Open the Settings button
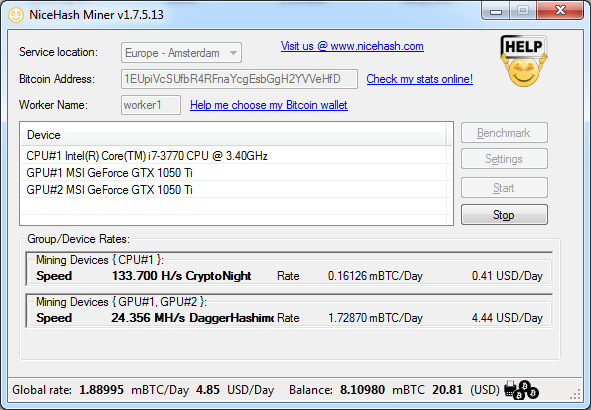This screenshot has height=410, width=591. pyautogui.click(x=504, y=159)
